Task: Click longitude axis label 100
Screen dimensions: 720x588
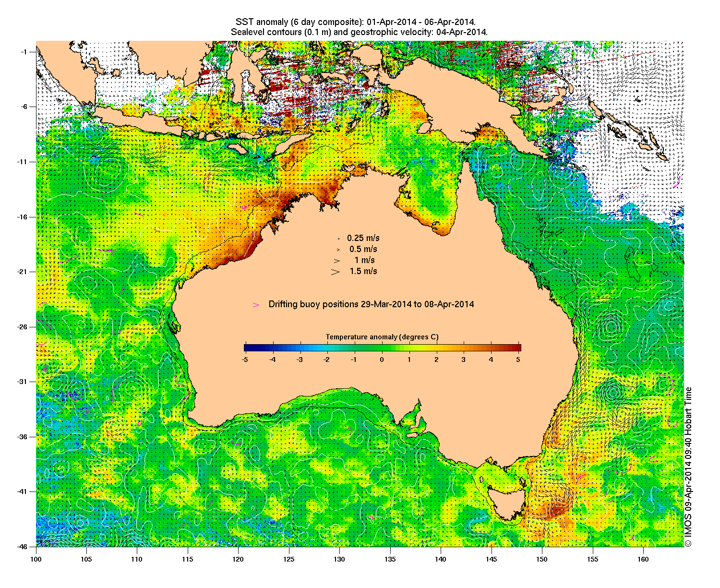Action: (36, 559)
